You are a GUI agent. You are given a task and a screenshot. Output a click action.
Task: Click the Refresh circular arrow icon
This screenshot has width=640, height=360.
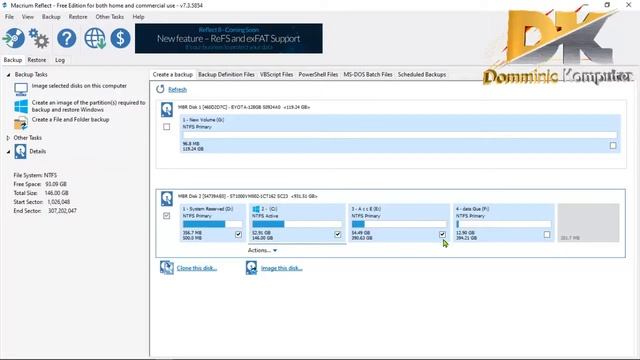click(160, 89)
